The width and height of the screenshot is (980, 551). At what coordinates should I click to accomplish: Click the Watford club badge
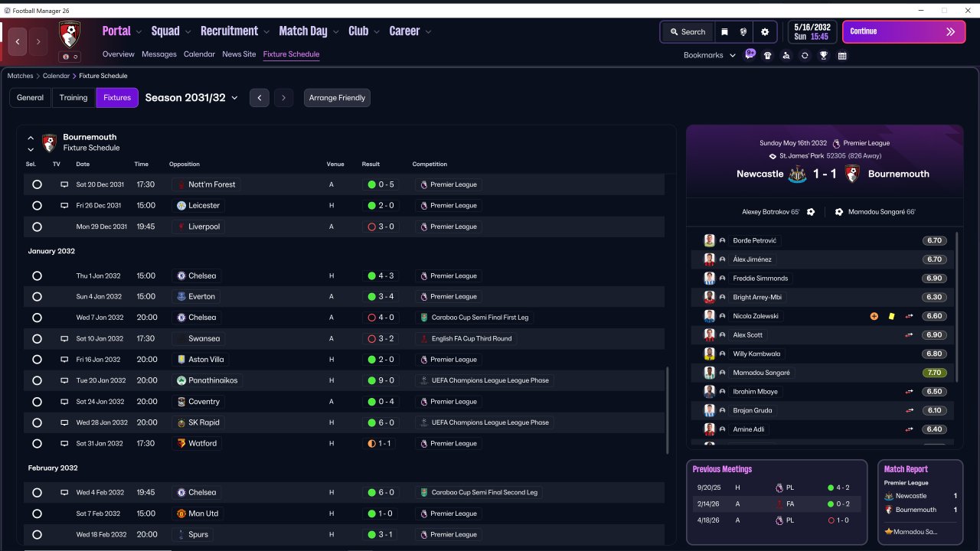tap(181, 443)
